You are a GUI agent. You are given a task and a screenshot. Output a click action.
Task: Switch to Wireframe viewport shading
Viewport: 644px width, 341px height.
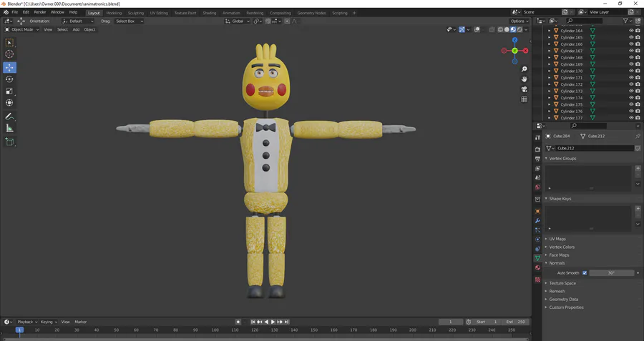pos(500,29)
